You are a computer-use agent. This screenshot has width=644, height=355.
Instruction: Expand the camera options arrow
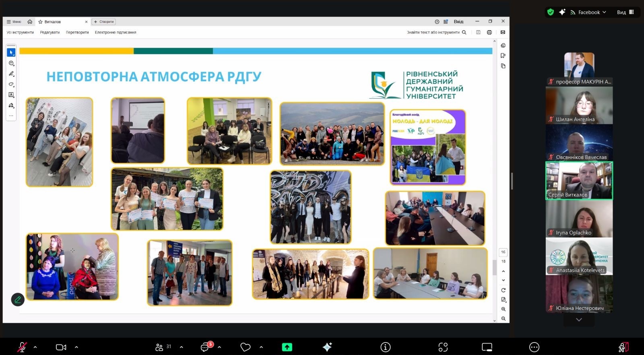click(76, 347)
